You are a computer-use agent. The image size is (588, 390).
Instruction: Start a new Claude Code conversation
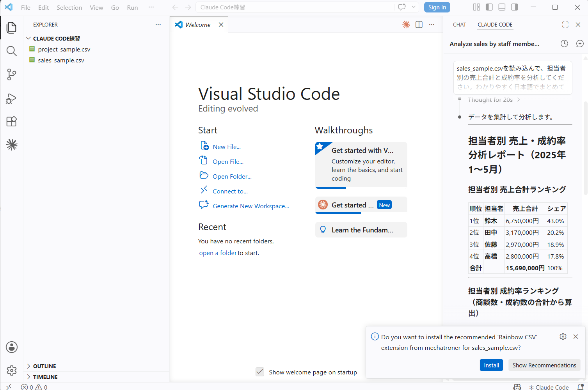click(580, 44)
